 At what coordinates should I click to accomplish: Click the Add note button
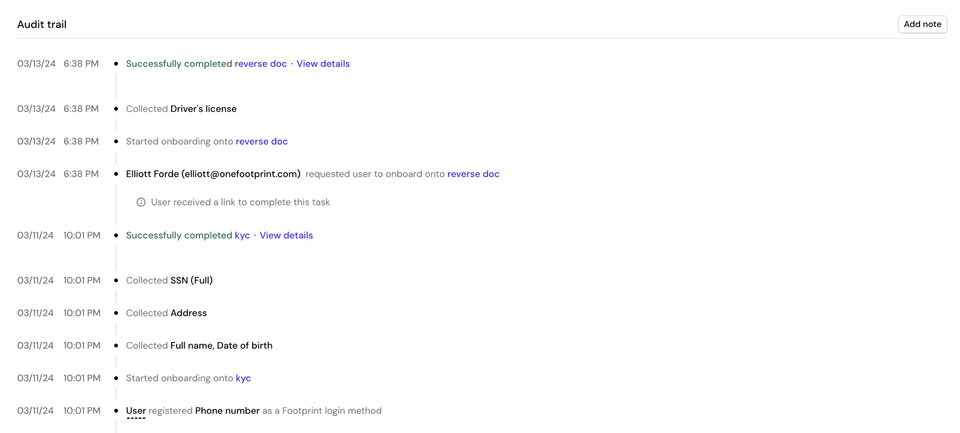click(921, 24)
